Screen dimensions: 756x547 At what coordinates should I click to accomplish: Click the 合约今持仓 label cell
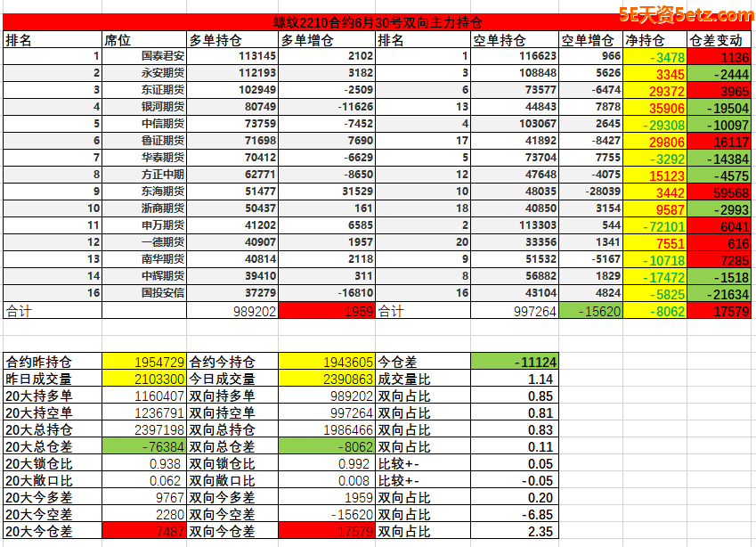(x=232, y=362)
